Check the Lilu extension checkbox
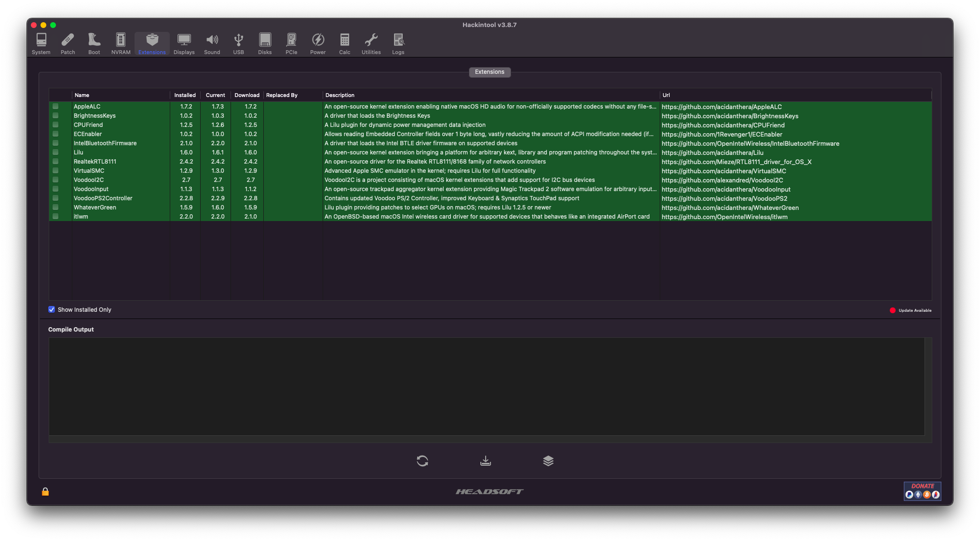This screenshot has height=541, width=980. (56, 153)
